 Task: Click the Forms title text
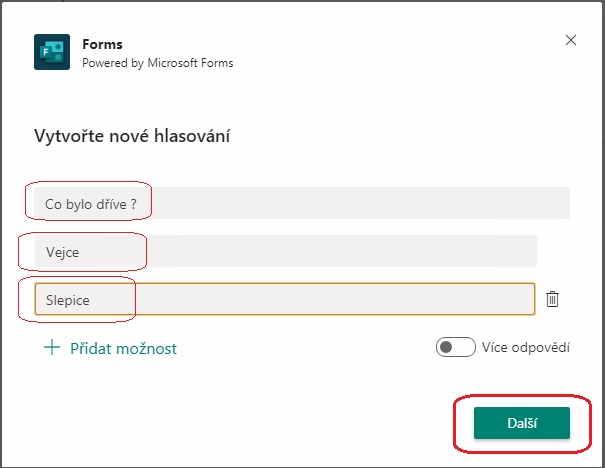(102, 44)
